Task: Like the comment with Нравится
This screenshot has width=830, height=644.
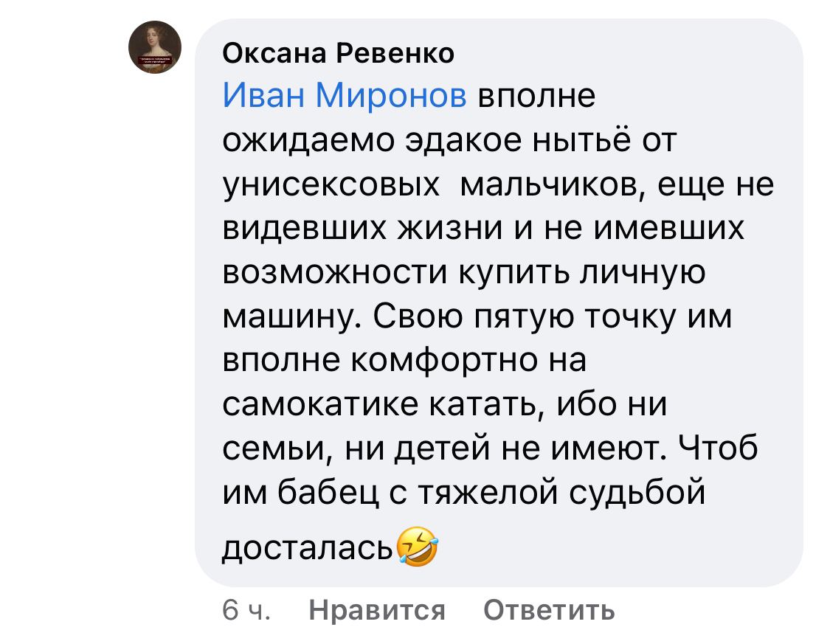Action: tap(377, 610)
